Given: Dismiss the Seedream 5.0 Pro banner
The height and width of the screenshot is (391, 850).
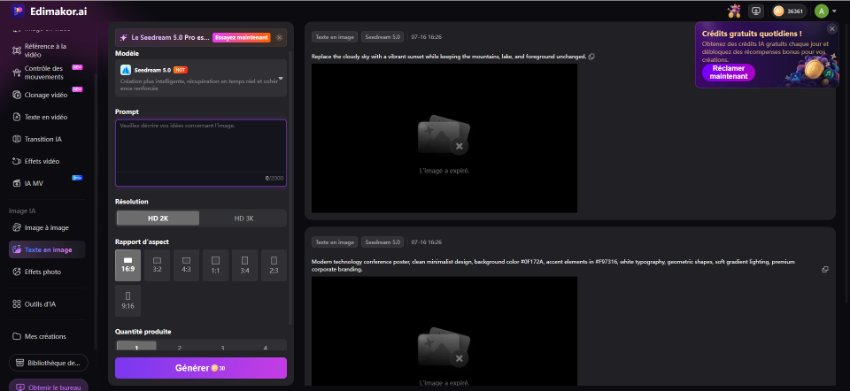Looking at the screenshot, I should pyautogui.click(x=279, y=38).
